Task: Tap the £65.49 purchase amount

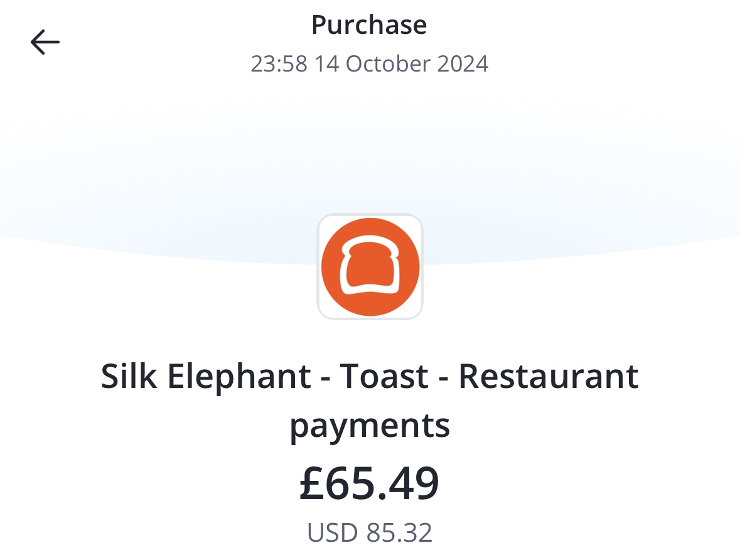Action: coord(370,483)
